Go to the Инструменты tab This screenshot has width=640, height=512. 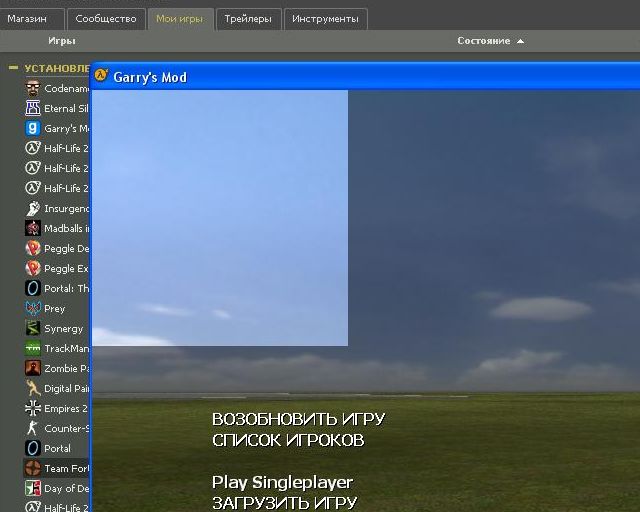coord(325,18)
